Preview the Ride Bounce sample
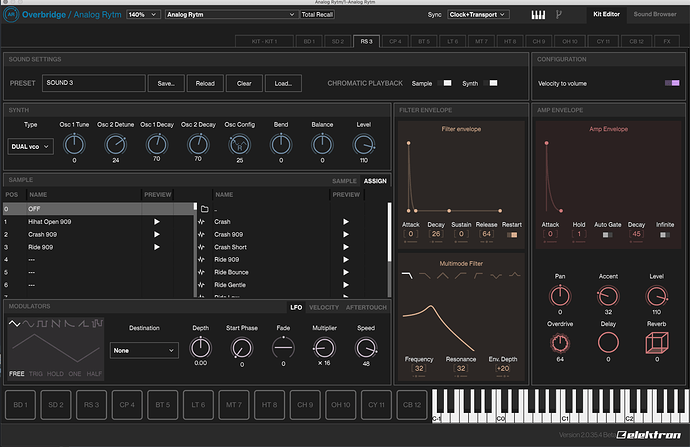Screen dimensions: 690x447 346,272
